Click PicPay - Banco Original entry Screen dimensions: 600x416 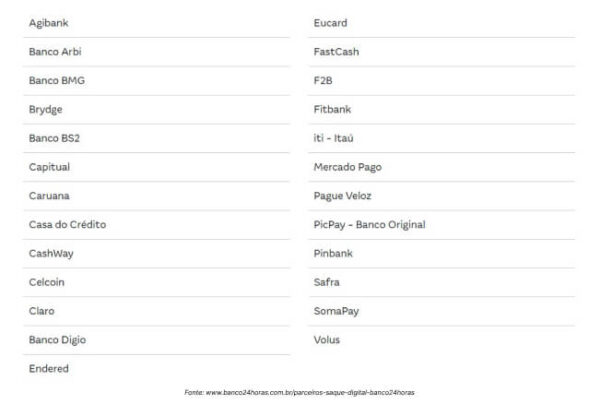(370, 225)
